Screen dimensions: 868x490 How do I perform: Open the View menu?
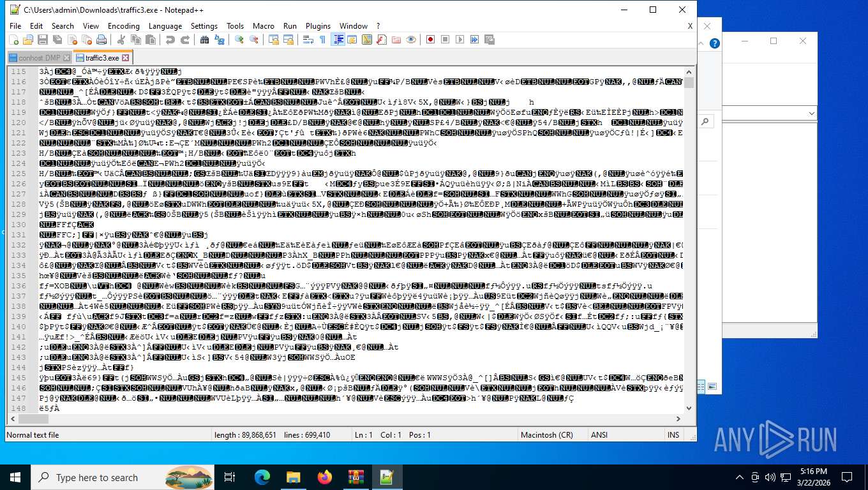tap(91, 26)
